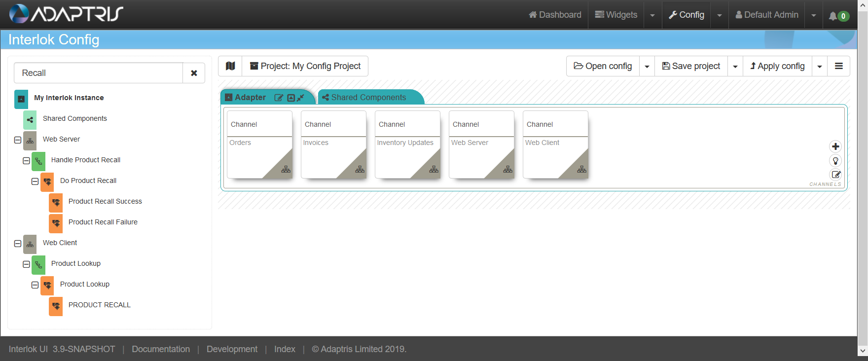Click the green Product Lookup workflow icon

coord(38,265)
